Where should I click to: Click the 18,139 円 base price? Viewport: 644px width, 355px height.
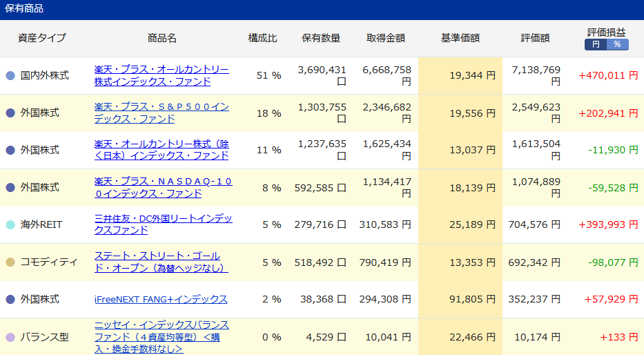472,188
